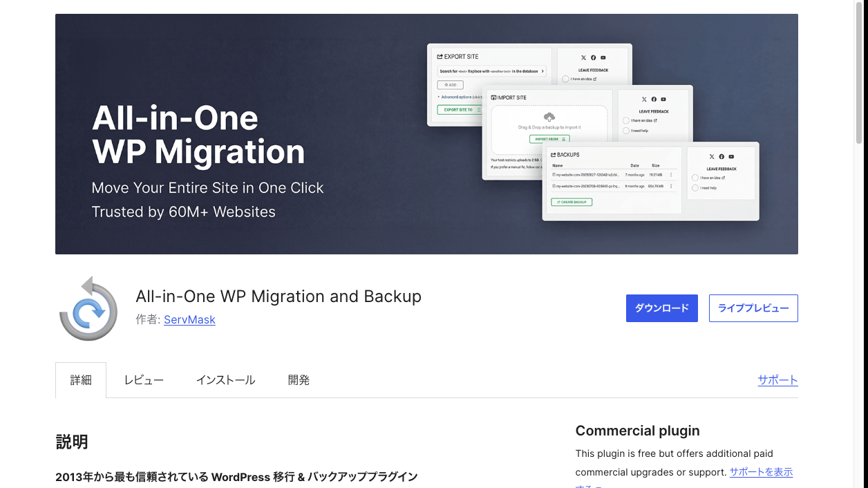Click the All-in-One WP Migration banner image
Screen dimensions: 868x488
tap(426, 134)
